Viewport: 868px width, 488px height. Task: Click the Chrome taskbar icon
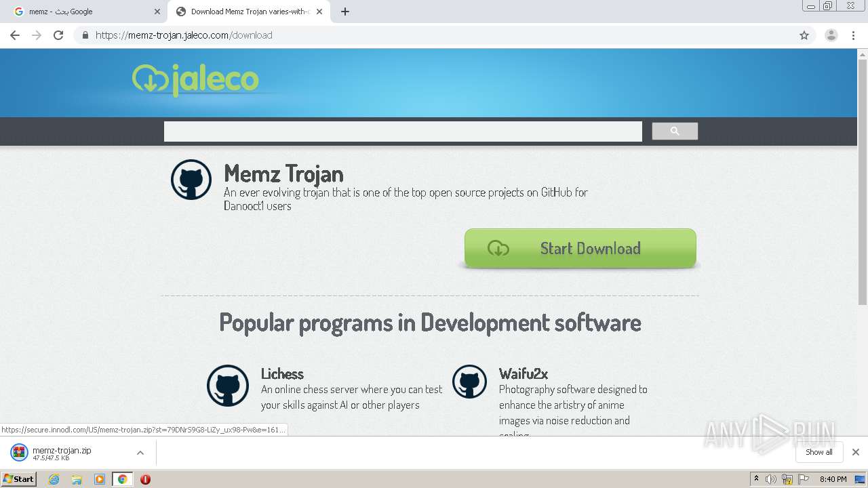tap(122, 479)
